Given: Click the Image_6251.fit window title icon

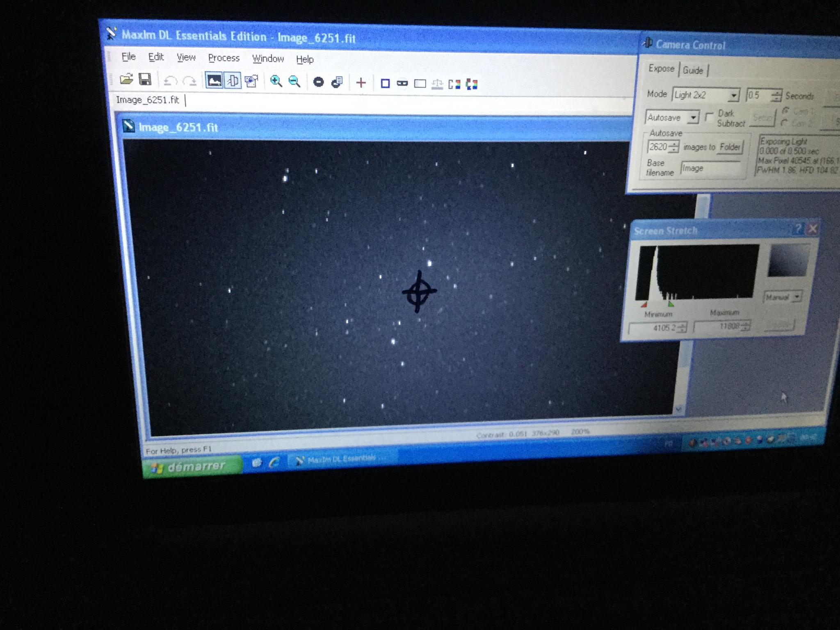Looking at the screenshot, I should (129, 126).
